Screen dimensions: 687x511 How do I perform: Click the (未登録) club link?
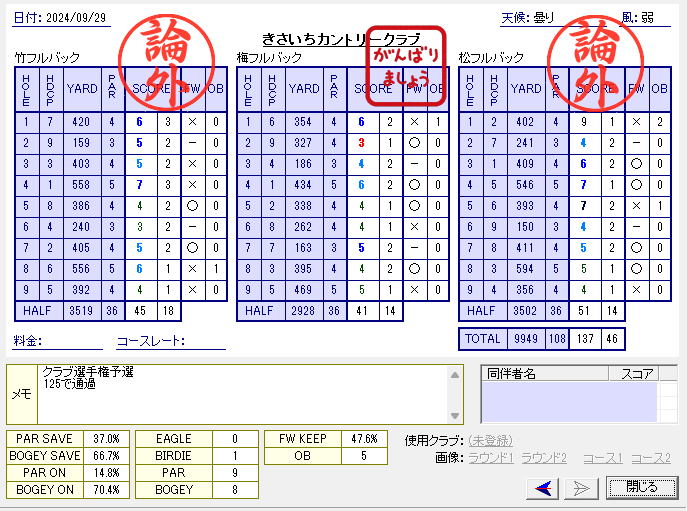tap(490, 440)
